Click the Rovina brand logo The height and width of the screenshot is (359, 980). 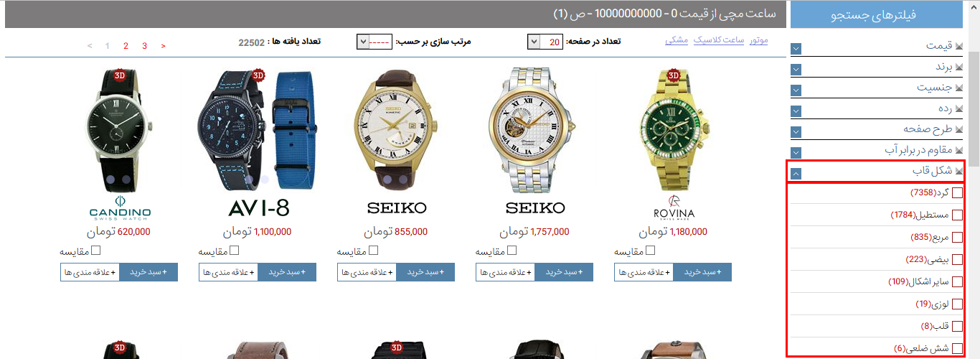(674, 208)
